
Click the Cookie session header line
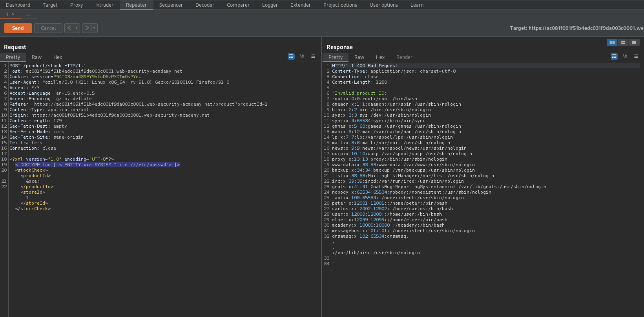(x=75, y=77)
